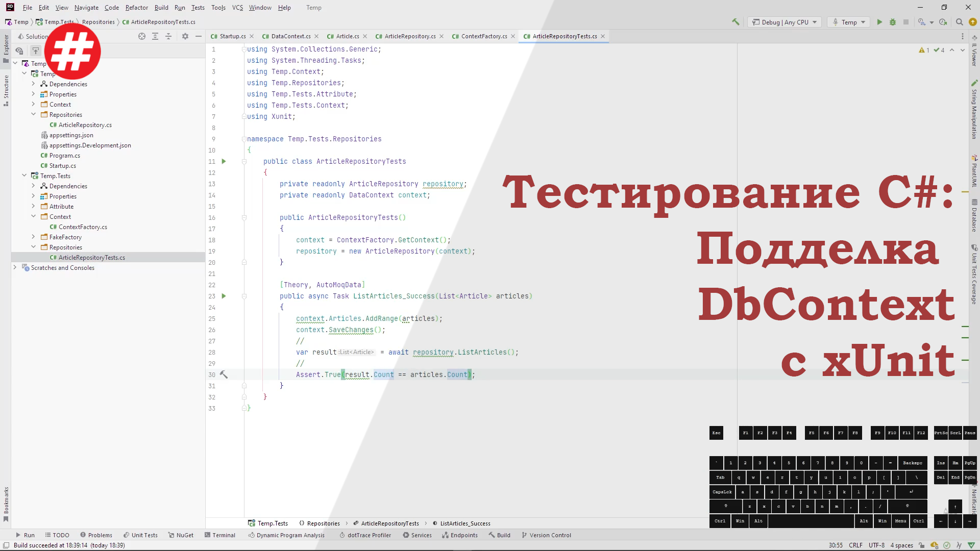Open the Debug | Any CPU configuration dropdown
The width and height of the screenshot is (980, 551).
(785, 22)
